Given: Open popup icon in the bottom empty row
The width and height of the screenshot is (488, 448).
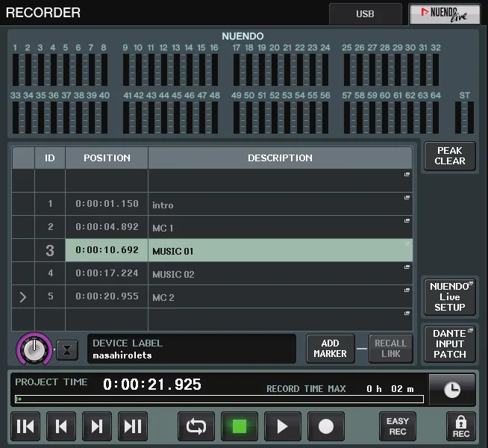Looking at the screenshot, I should 407,313.
